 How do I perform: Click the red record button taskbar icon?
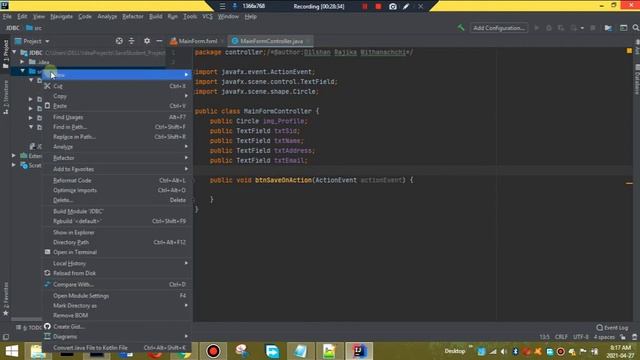coord(213,351)
